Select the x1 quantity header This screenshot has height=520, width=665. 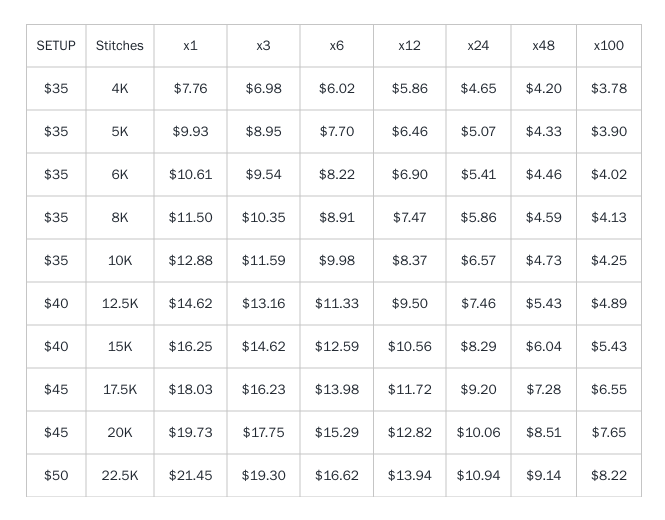tap(190, 45)
